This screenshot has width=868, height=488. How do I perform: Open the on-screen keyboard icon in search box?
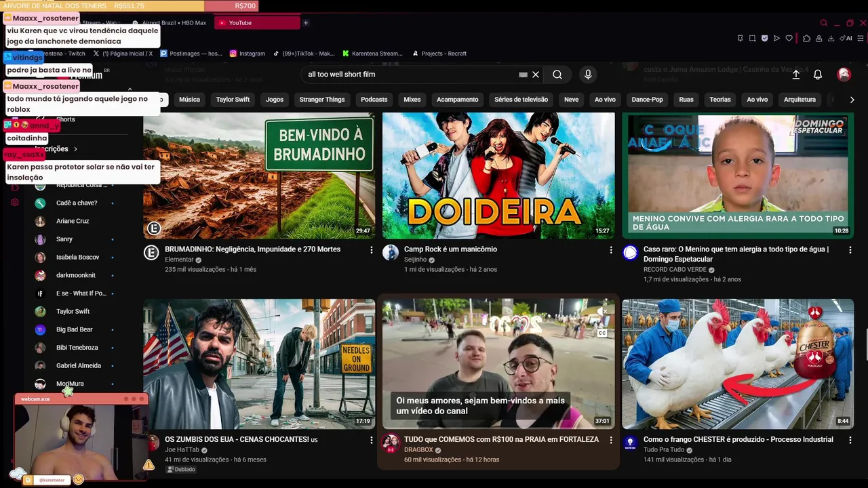pyautogui.click(x=523, y=75)
